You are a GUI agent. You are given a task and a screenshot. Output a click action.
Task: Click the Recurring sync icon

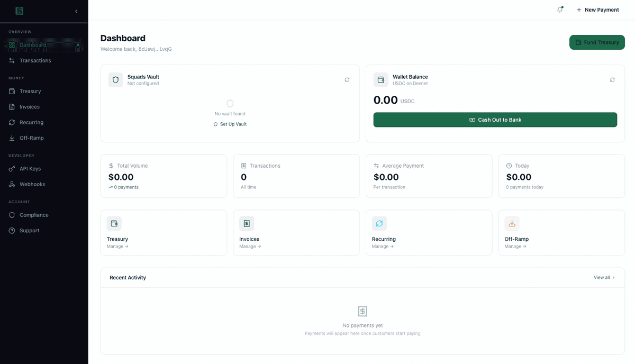[x=379, y=223]
